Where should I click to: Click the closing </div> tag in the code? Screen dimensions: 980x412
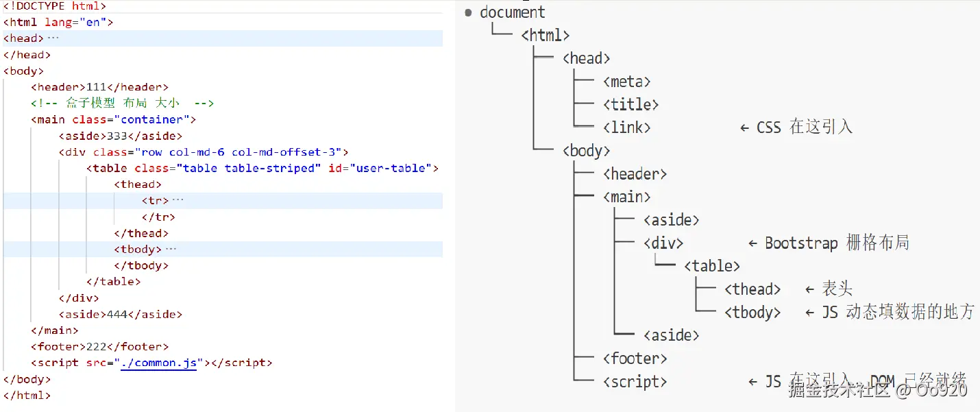tap(79, 298)
